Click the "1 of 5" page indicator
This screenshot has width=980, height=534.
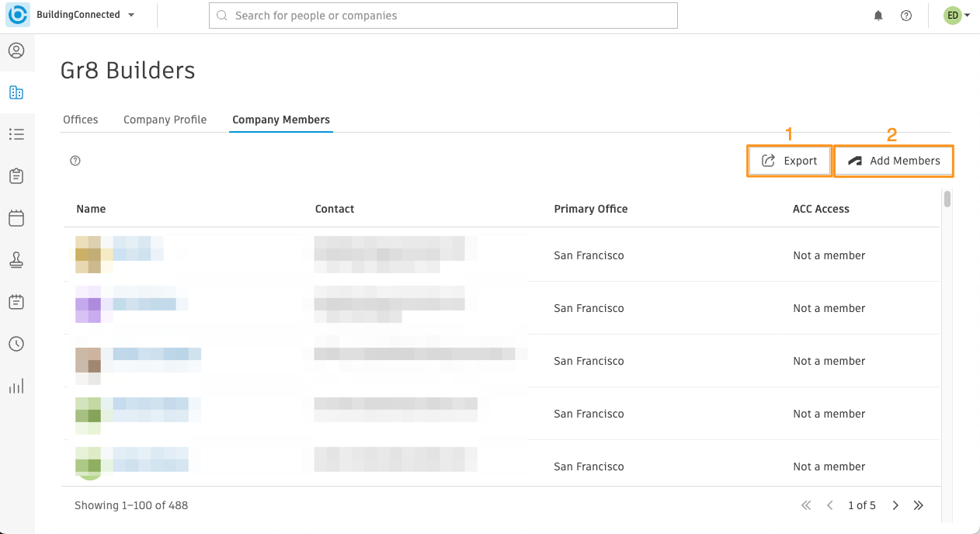click(862, 505)
